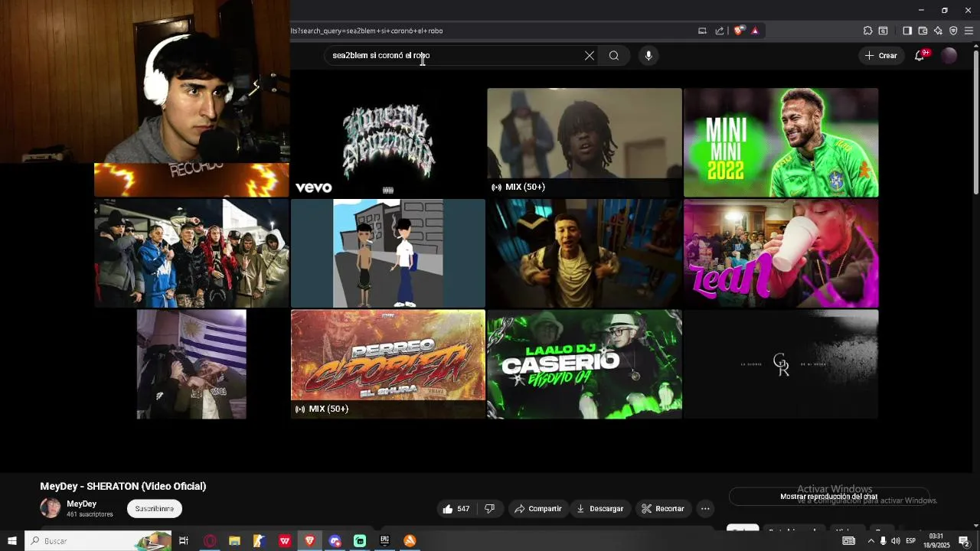Open the Leo AI sparkle icon
This screenshot has width=980, height=551.
pyautogui.click(x=938, y=31)
